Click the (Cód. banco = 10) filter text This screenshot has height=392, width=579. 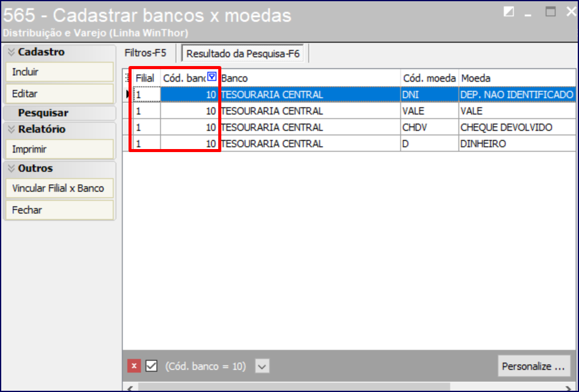click(x=206, y=366)
